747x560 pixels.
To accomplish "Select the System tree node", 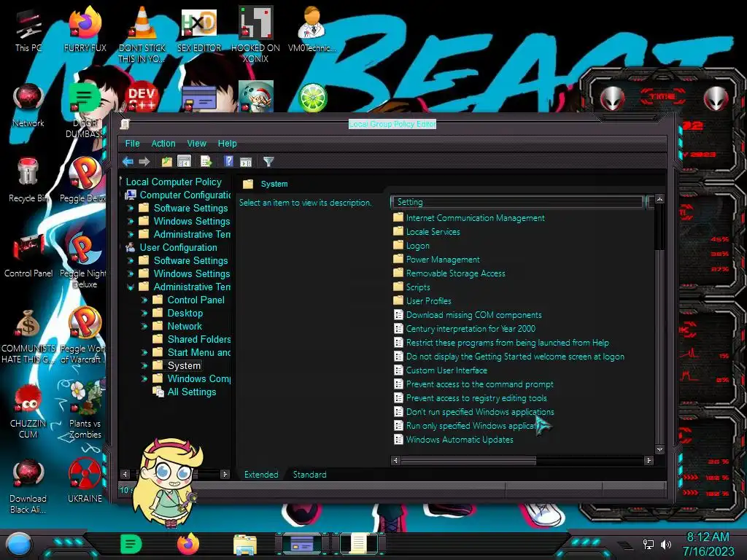I will coord(184,366).
